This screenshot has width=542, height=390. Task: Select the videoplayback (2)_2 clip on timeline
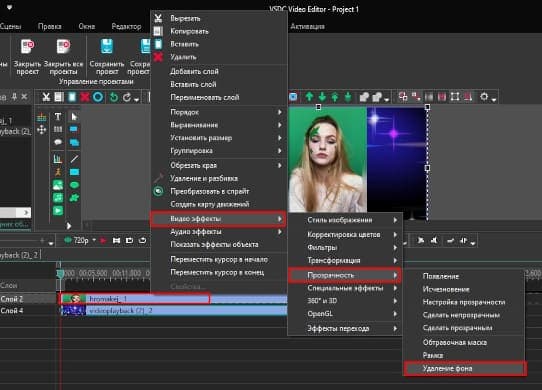click(x=174, y=310)
